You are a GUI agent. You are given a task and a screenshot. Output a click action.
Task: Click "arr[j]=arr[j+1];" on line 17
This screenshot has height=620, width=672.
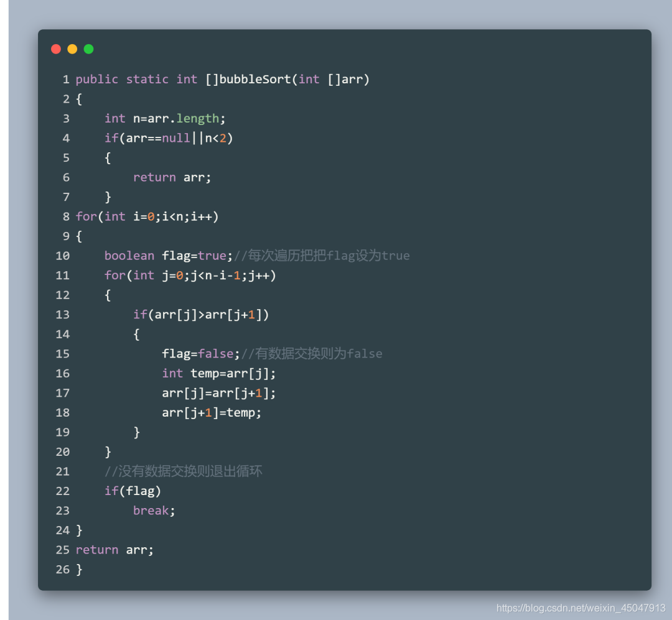[219, 394]
